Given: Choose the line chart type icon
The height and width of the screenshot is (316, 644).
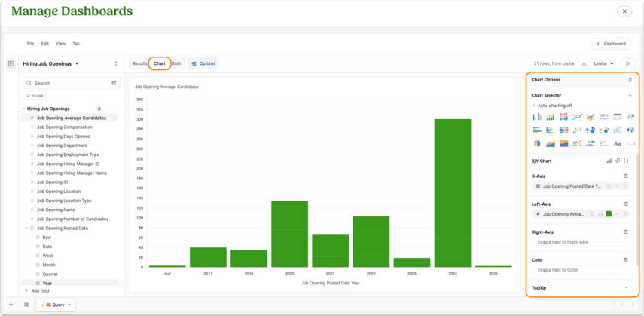Looking at the screenshot, I should (x=577, y=117).
